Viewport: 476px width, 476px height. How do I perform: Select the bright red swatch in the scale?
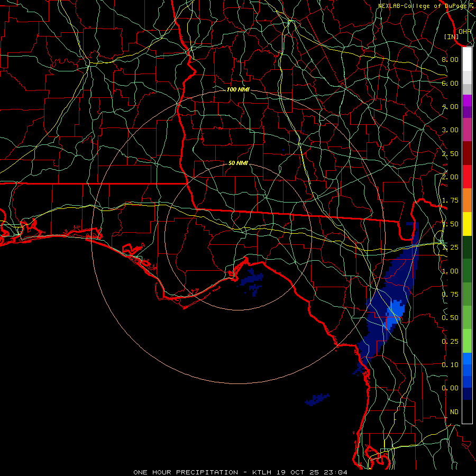467,177
